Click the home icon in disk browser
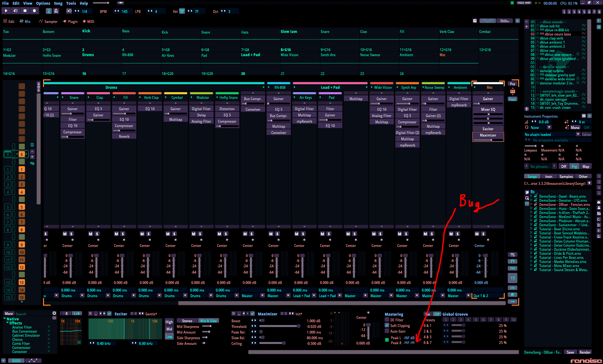 pyautogui.click(x=599, y=202)
